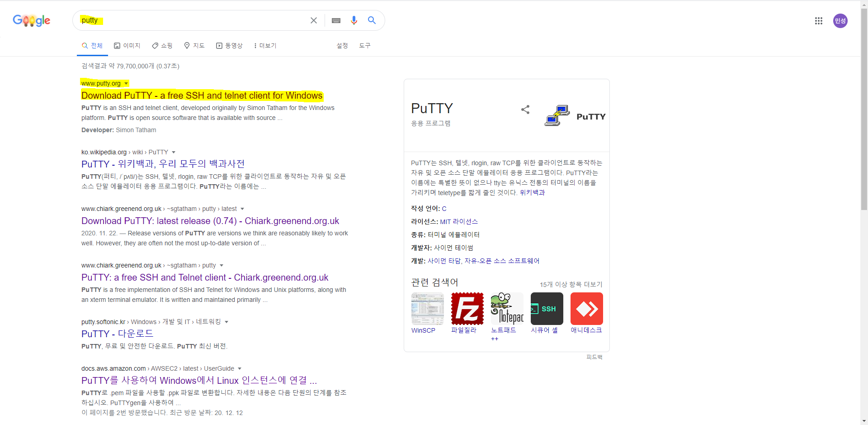
Task: Click the result count 79,700,000개 text
Action: (x=130, y=66)
